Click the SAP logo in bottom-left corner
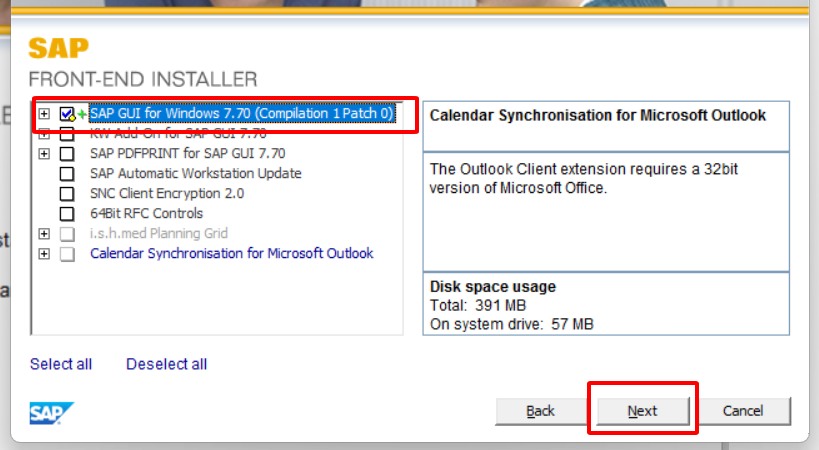The width and height of the screenshot is (819, 450). [51, 413]
